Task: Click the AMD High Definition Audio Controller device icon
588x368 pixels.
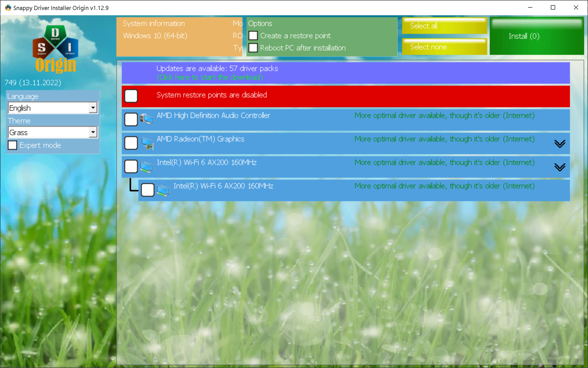Action: [146, 119]
